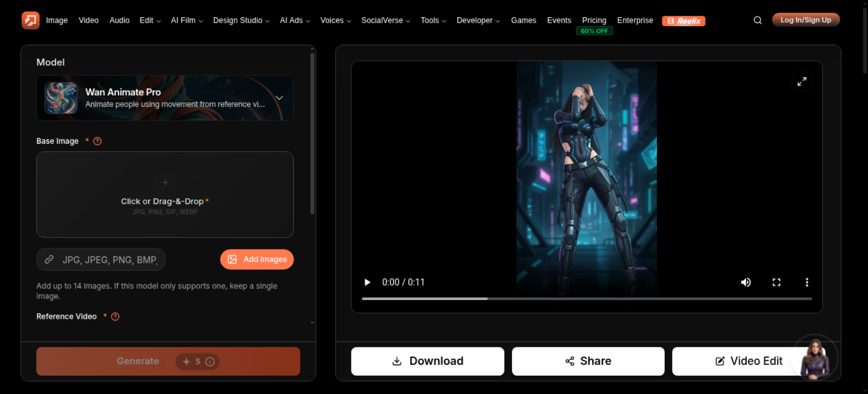The image size is (868, 394).
Task: Click the credits info icon beside 5
Action: [x=210, y=362]
